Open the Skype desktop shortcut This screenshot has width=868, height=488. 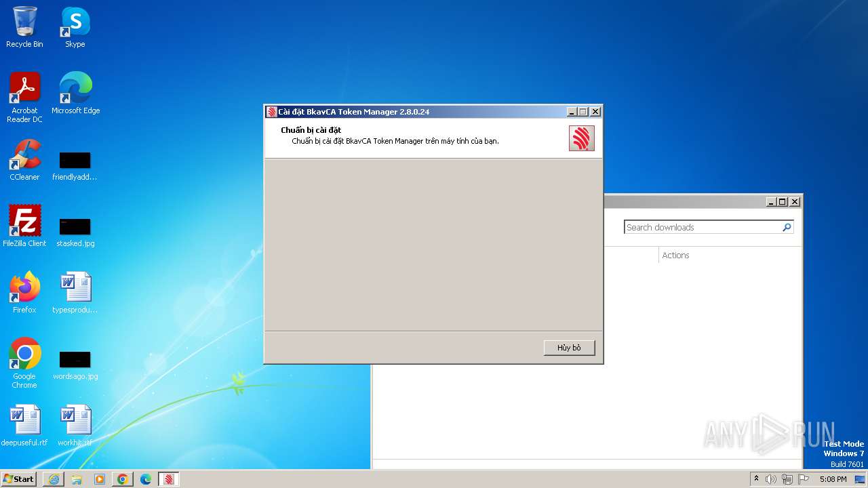click(x=75, y=27)
